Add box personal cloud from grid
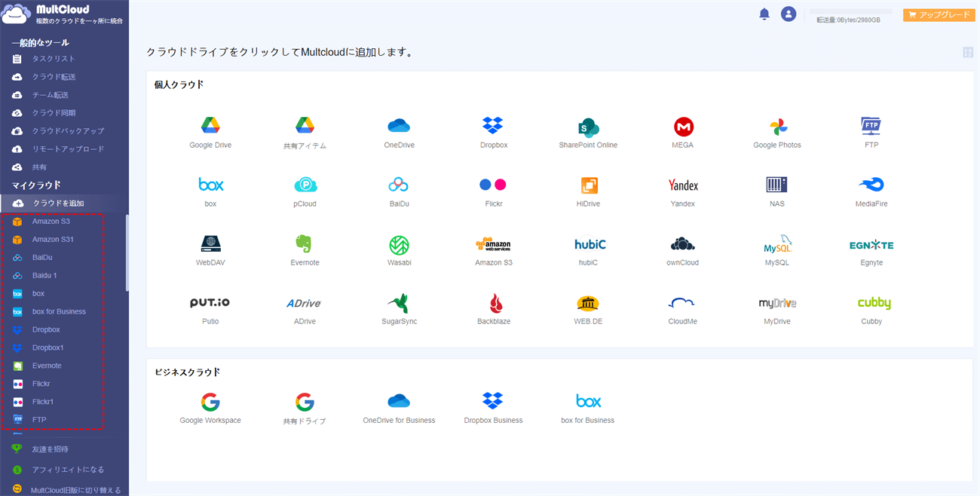The image size is (980, 496). click(210, 185)
